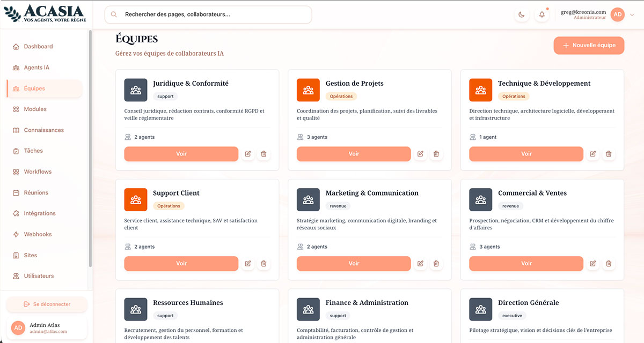Navigate to the Intégrations page
Screen dimensions: 644x343
click(x=40, y=213)
